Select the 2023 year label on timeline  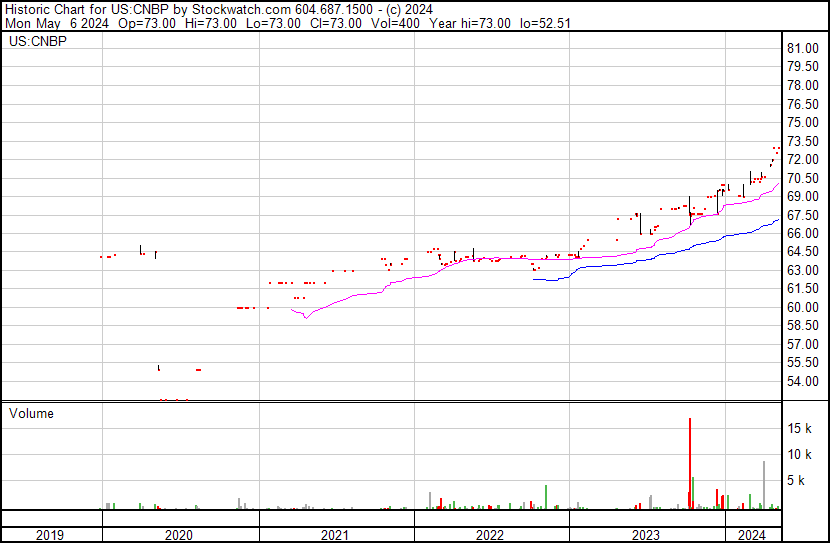click(x=646, y=535)
